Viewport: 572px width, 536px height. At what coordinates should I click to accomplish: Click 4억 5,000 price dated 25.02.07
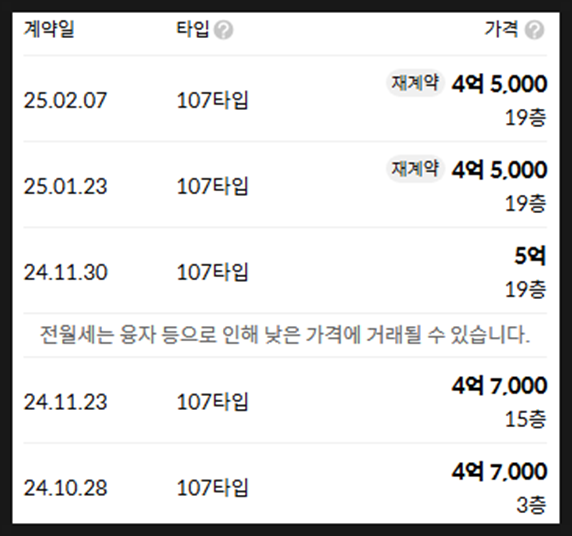(499, 84)
